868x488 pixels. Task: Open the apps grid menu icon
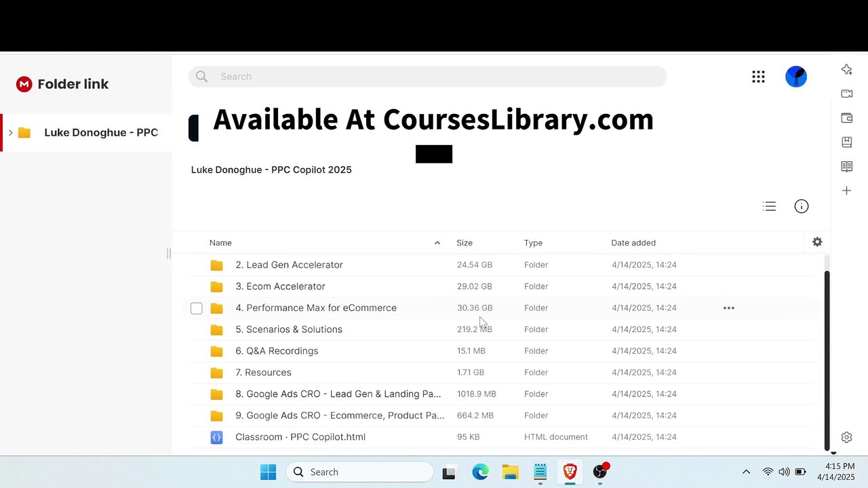[x=758, y=77]
